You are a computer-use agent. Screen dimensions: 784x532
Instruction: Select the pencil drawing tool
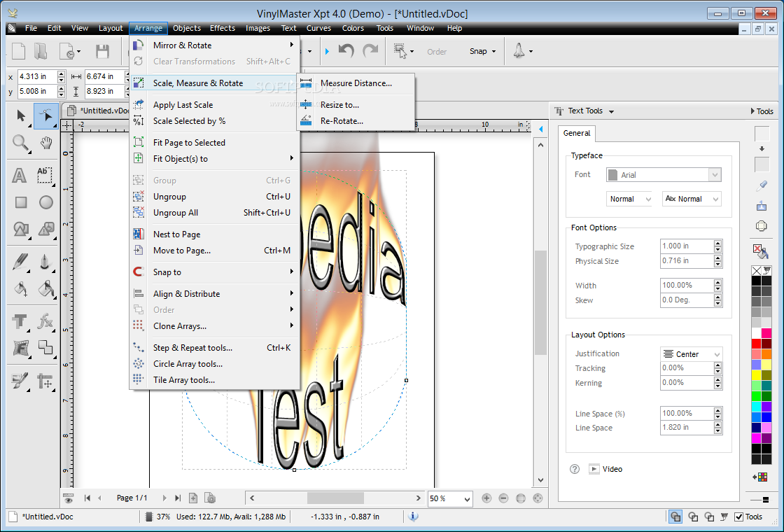(20, 262)
